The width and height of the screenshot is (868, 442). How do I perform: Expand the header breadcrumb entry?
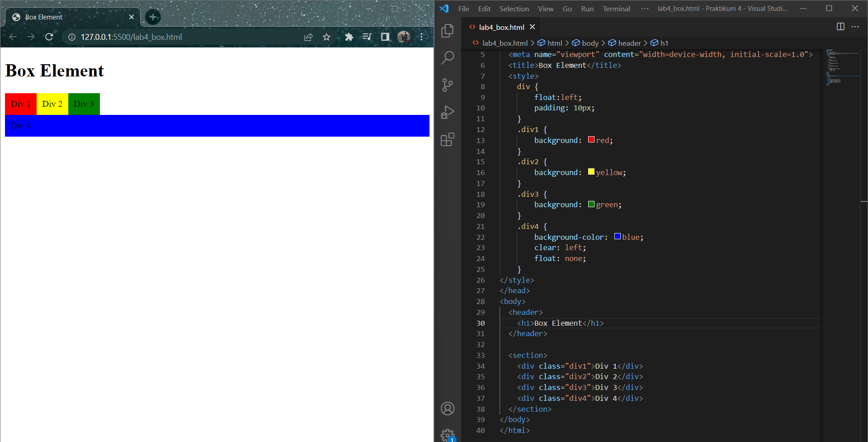(x=628, y=43)
